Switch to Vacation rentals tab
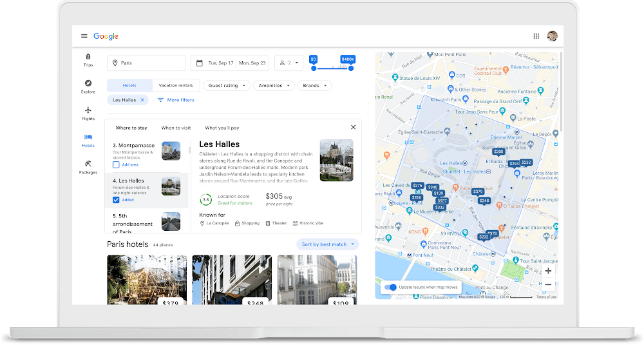Screen dimensions: 644x345 pyautogui.click(x=176, y=86)
